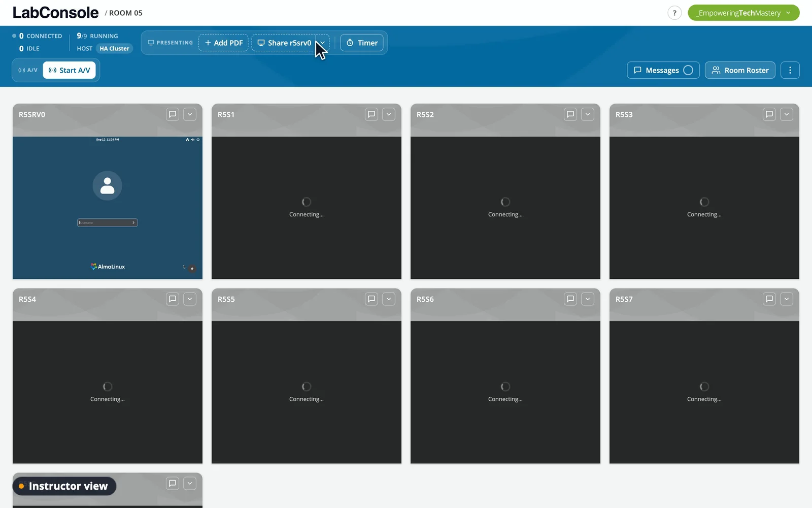The height and width of the screenshot is (508, 812).
Task: Expand the R5S5 tile dropdown menu
Action: (x=389, y=299)
